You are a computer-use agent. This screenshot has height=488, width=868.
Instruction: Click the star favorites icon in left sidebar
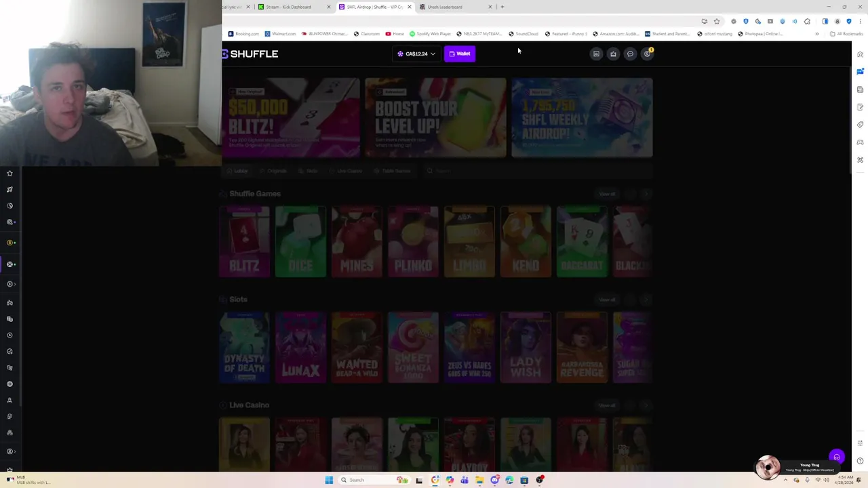[9, 174]
